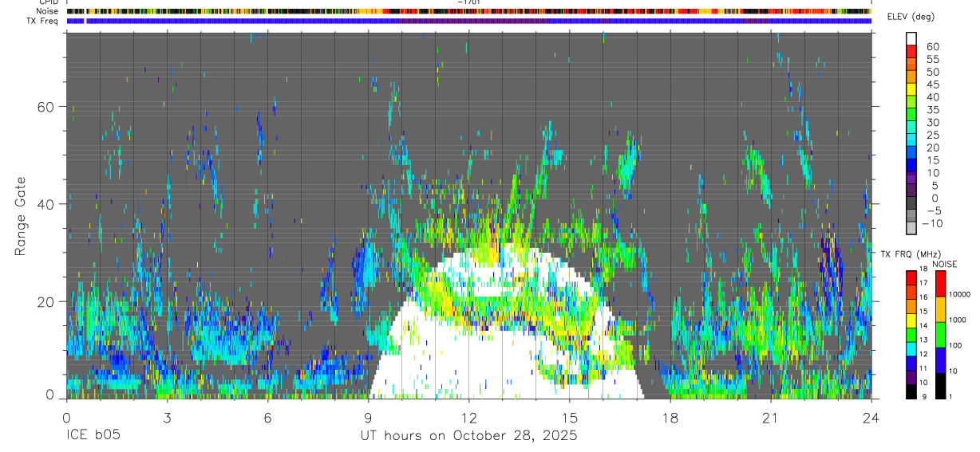Click NOISE legend value '1000'

coord(958,320)
